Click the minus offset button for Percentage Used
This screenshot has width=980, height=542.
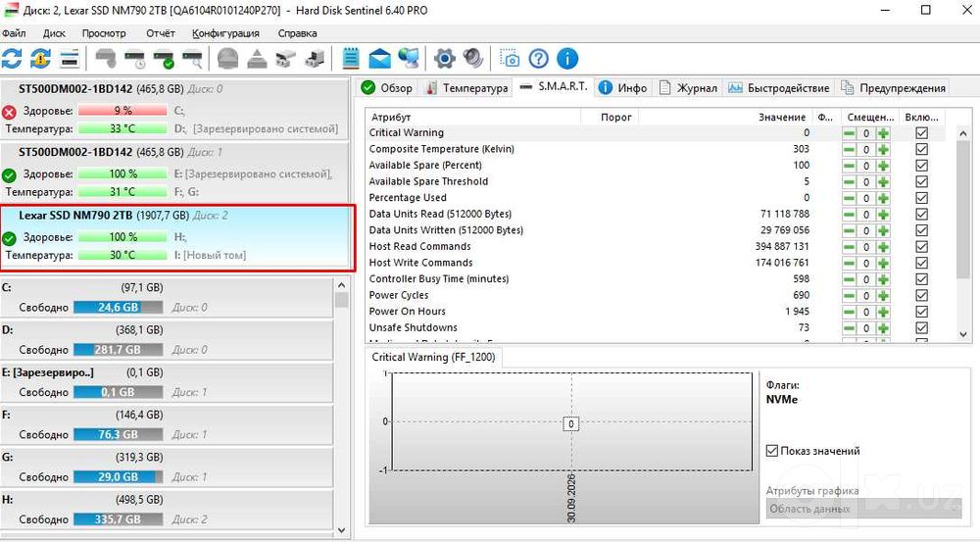coord(849,198)
